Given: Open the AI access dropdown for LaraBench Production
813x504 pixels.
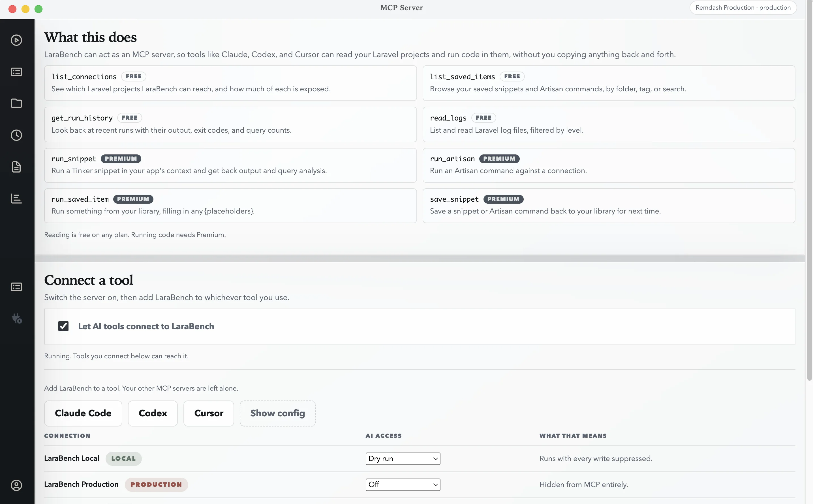Looking at the screenshot, I should pyautogui.click(x=403, y=485).
